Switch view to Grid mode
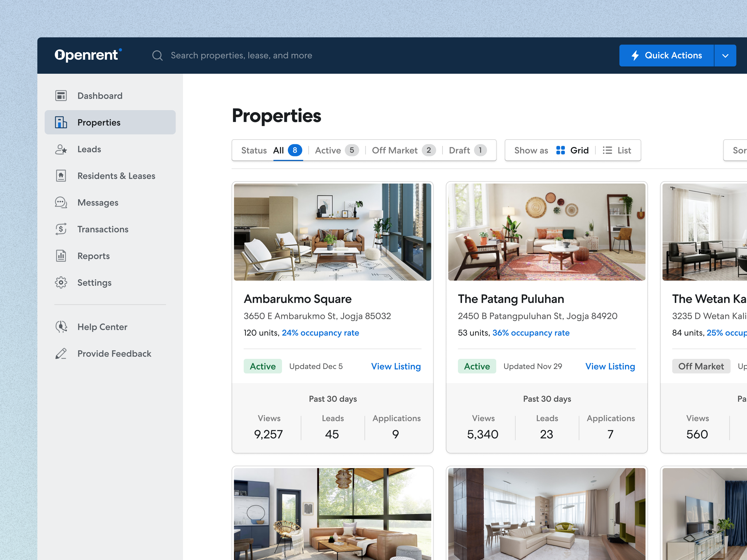Image resolution: width=747 pixels, height=560 pixels. 572,150
